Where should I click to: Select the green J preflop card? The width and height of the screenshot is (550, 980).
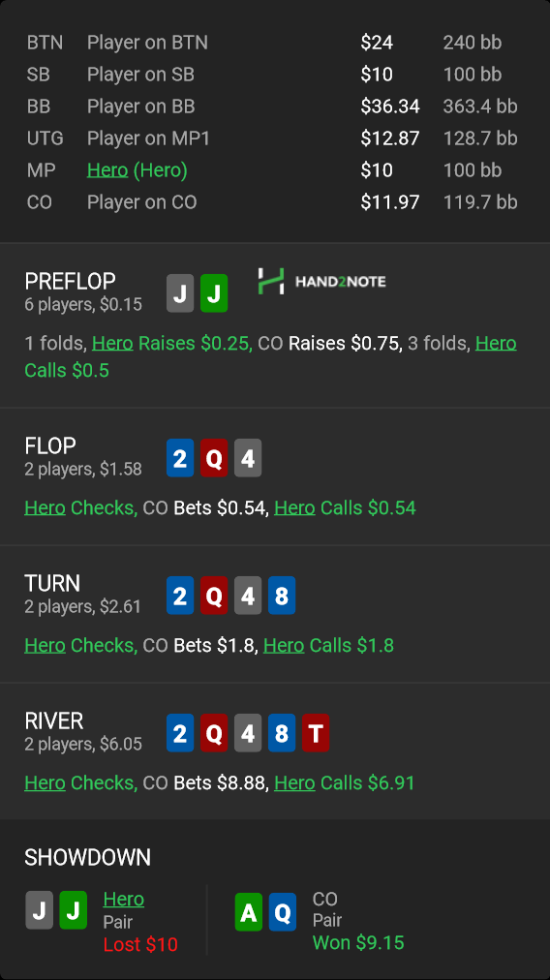214,293
